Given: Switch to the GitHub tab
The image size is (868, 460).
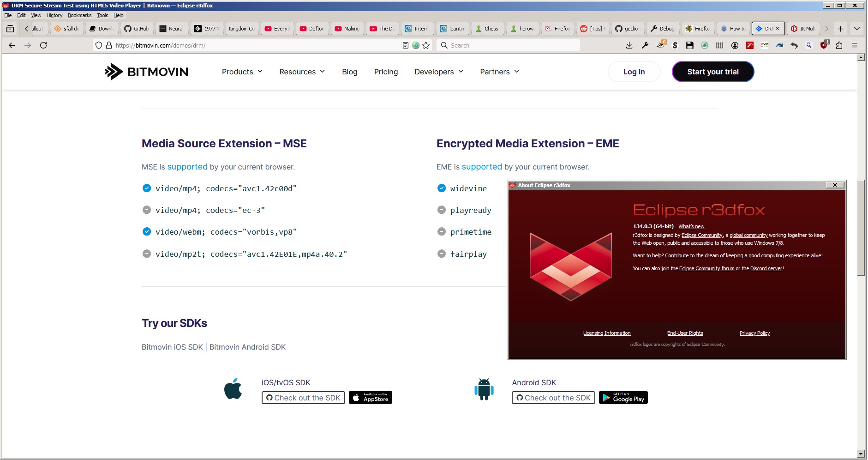Looking at the screenshot, I should [137, 29].
